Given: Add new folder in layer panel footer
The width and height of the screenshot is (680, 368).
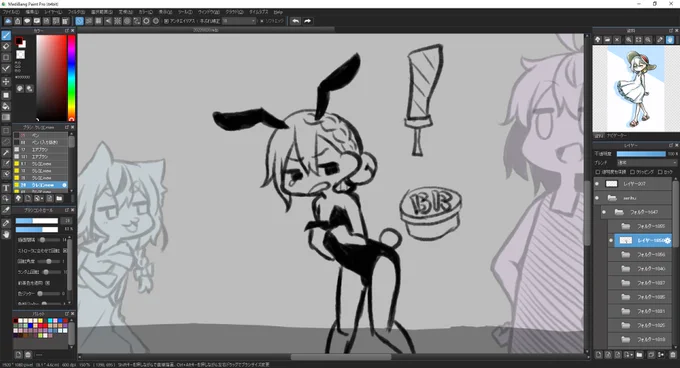Looking at the screenshot, I should [x=639, y=355].
